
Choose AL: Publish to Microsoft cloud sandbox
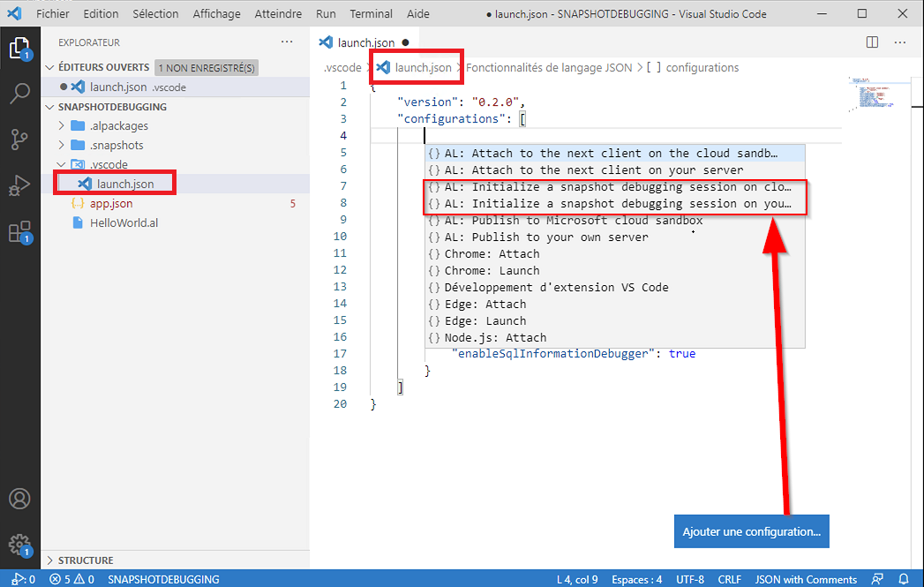pos(614,221)
